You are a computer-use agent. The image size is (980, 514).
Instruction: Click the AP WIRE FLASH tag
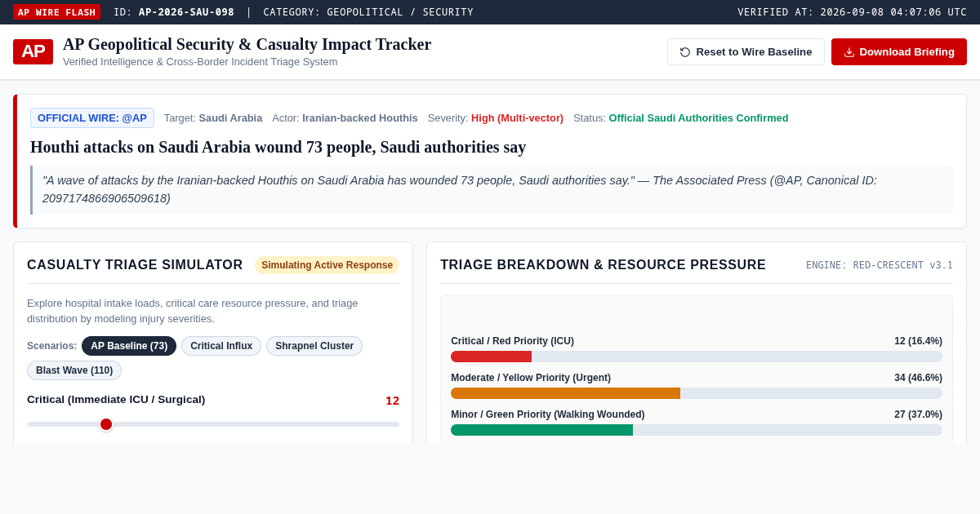pos(57,12)
